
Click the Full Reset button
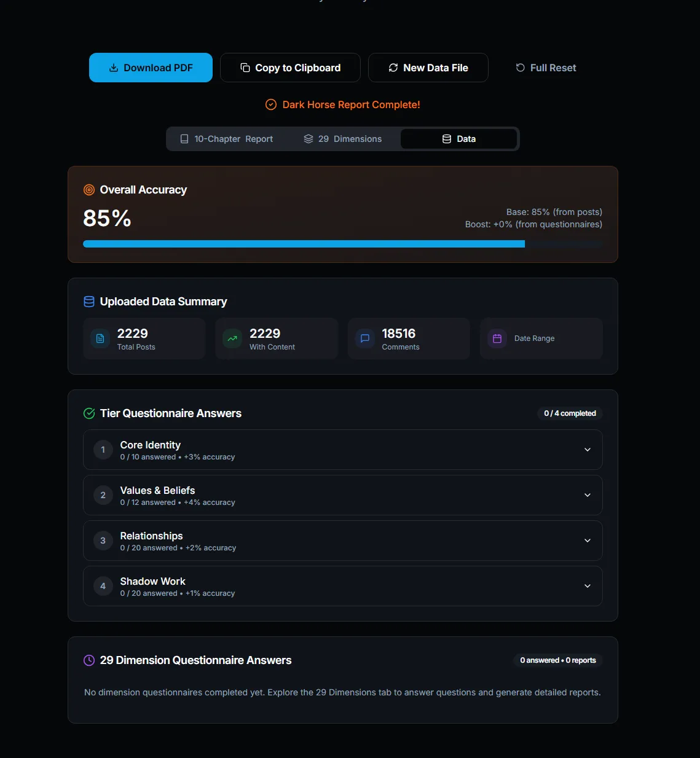pyautogui.click(x=546, y=68)
